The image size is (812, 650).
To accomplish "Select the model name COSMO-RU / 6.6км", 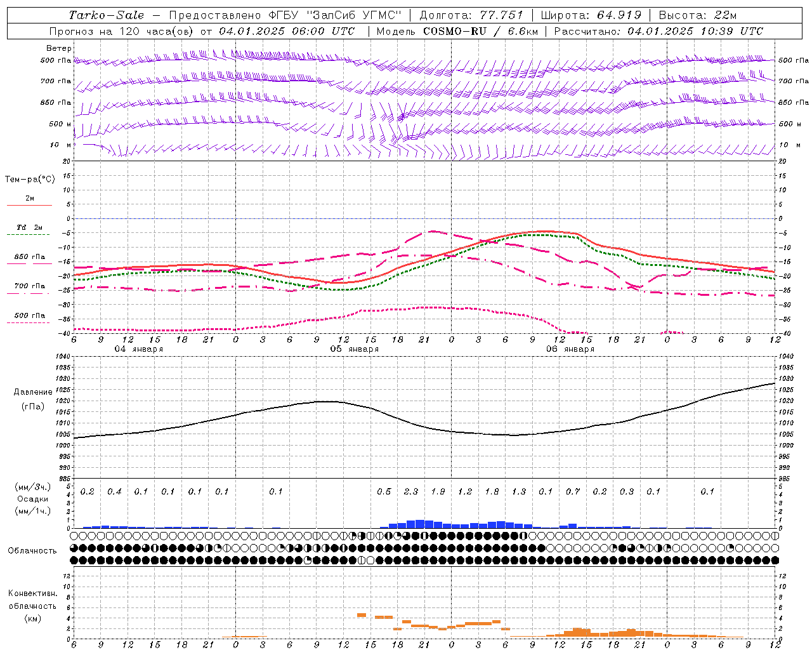I will click(480, 31).
